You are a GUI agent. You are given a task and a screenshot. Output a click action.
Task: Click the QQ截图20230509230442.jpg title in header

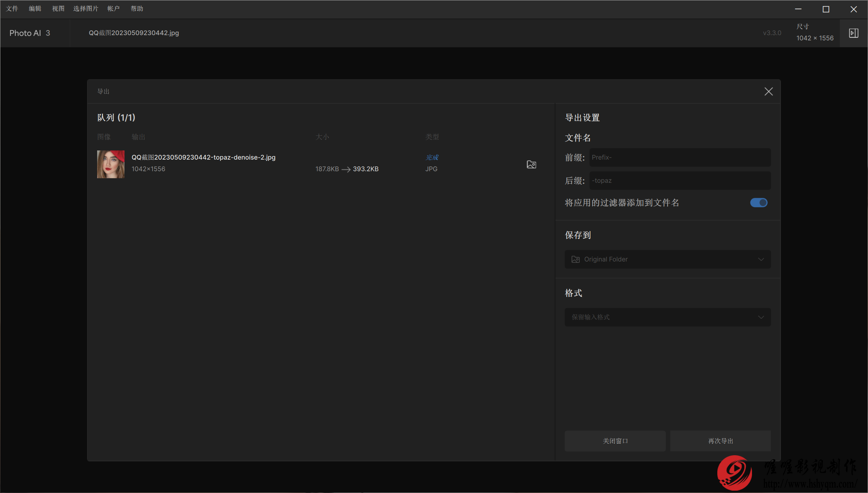[x=134, y=33]
